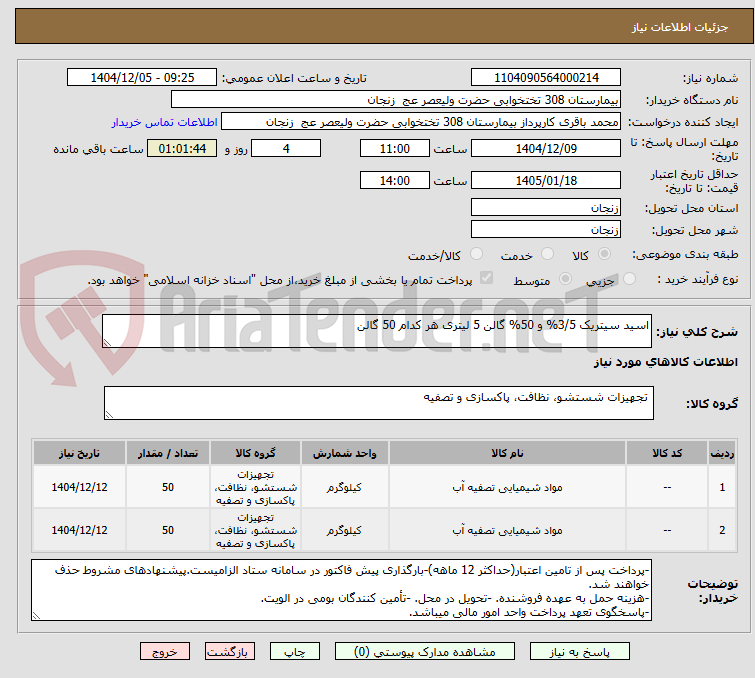
Task: Click the goods group cell in row 2
Action: click(x=255, y=530)
